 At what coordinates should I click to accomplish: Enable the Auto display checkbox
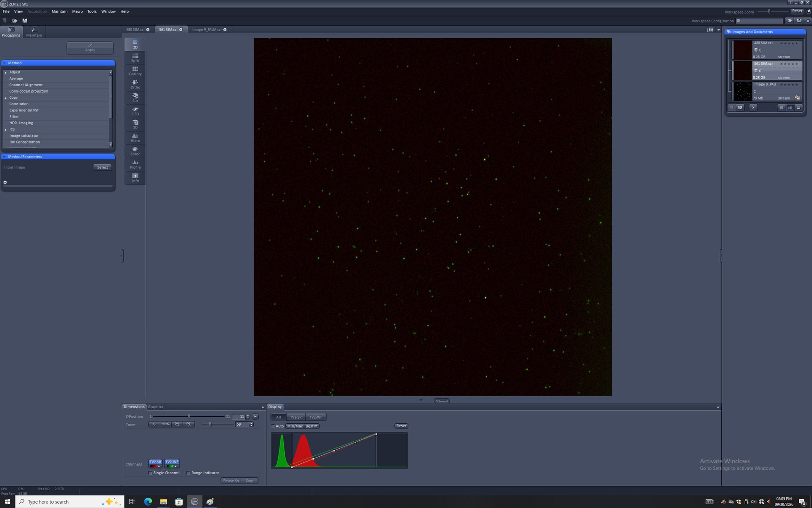pyautogui.click(x=273, y=426)
